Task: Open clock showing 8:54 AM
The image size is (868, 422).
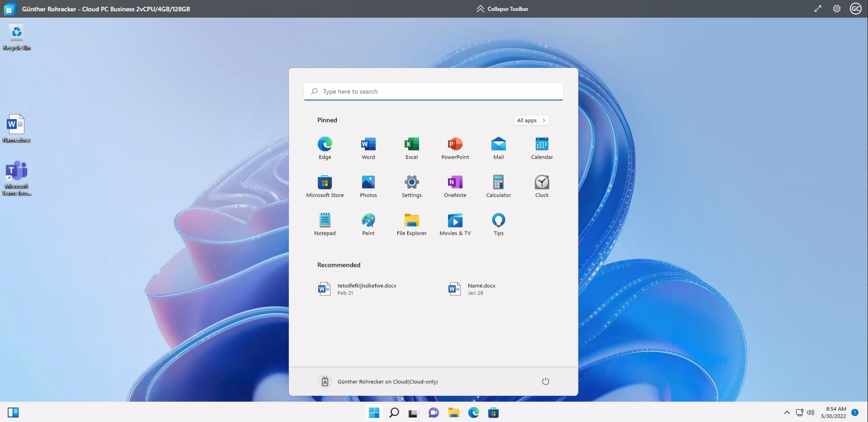Action: (x=833, y=413)
